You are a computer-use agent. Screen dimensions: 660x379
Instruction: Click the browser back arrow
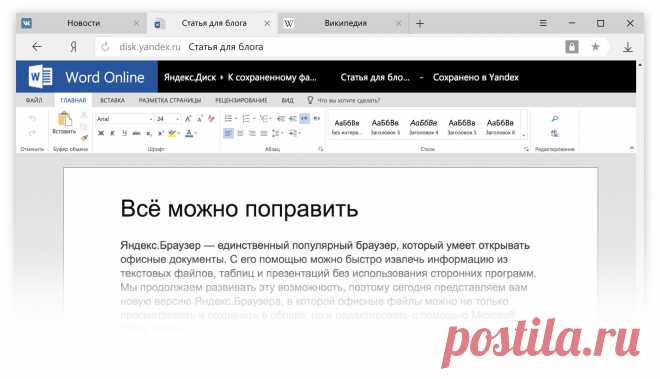tap(37, 47)
